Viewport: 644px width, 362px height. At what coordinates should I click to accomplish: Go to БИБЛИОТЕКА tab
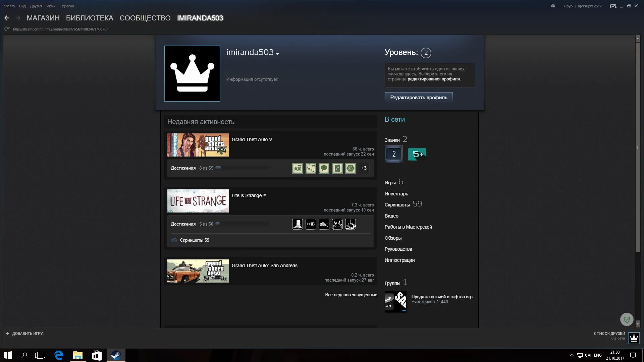click(90, 18)
